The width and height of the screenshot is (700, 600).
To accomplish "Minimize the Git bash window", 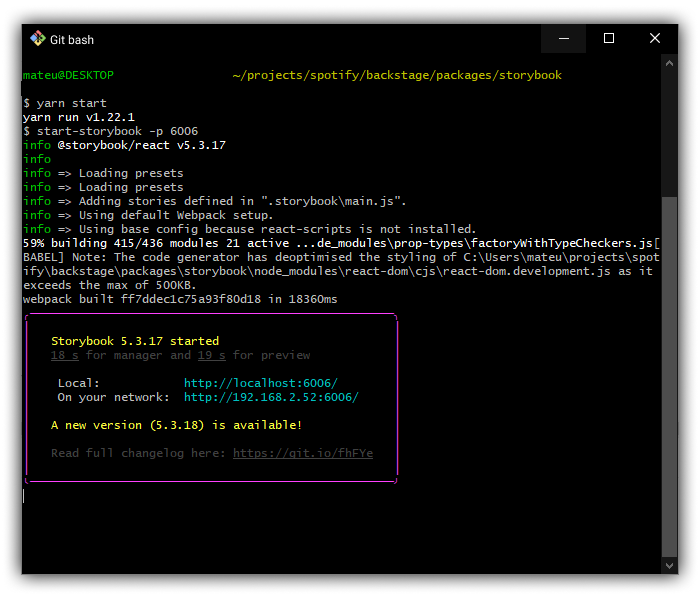I will pyautogui.click(x=563, y=39).
